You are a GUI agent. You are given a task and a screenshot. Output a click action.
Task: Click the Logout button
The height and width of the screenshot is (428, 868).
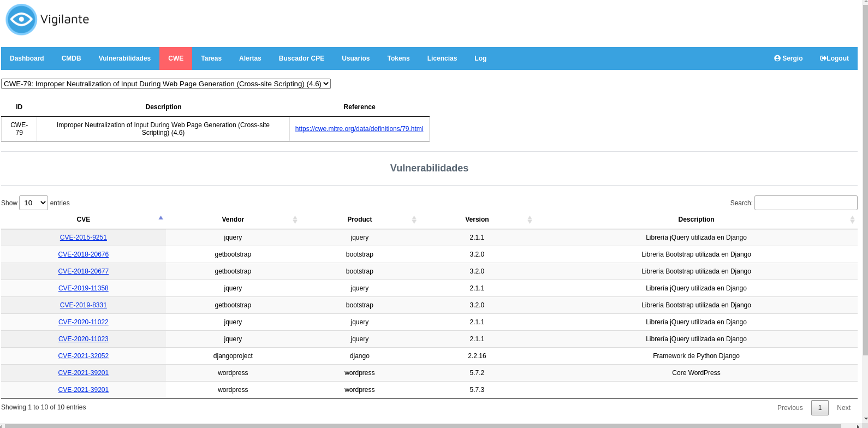pyautogui.click(x=834, y=58)
